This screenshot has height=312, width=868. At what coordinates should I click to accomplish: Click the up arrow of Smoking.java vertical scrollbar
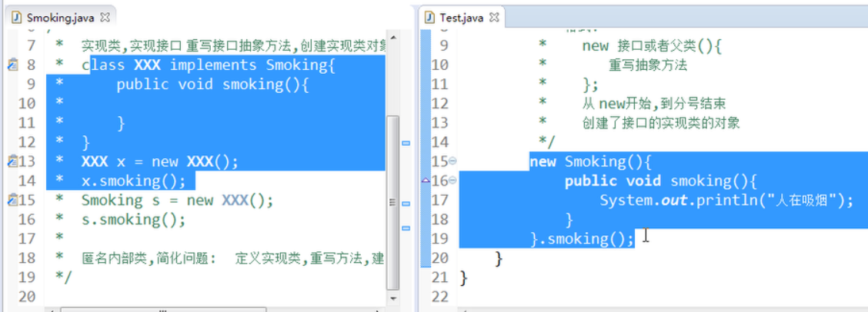click(x=393, y=38)
